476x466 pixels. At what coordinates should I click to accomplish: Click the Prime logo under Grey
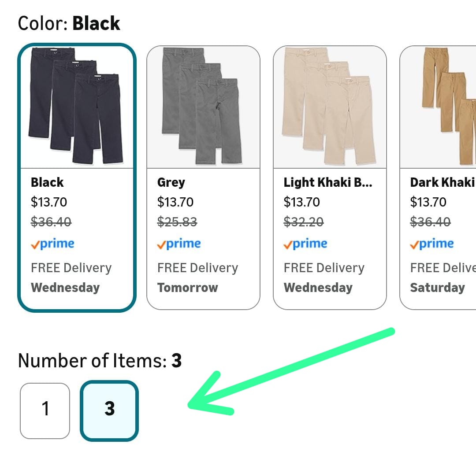point(179,244)
